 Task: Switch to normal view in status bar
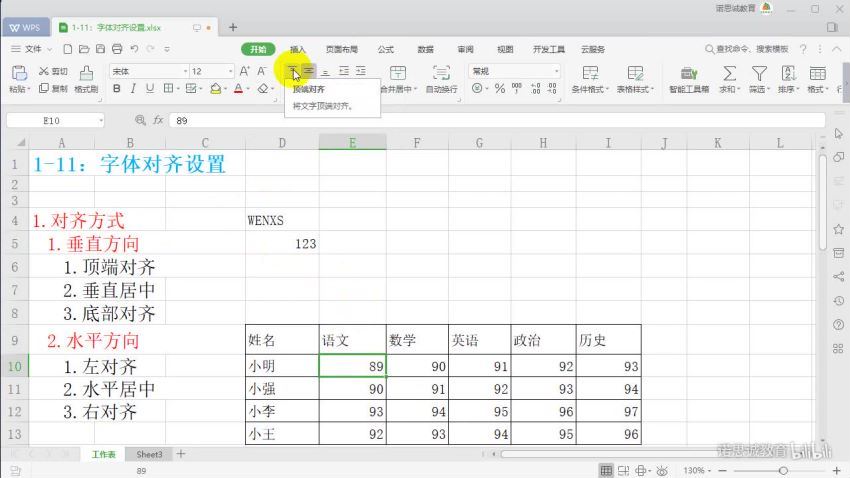606,470
